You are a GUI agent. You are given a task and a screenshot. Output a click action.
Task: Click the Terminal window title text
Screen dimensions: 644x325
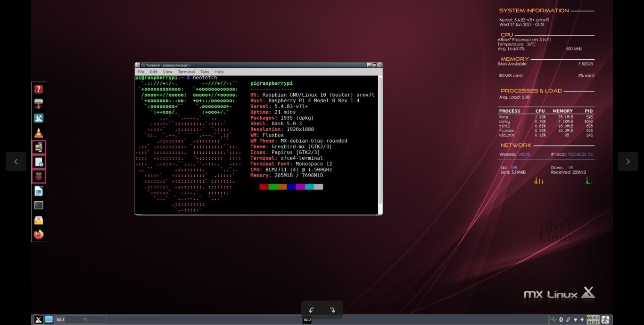[x=168, y=65]
